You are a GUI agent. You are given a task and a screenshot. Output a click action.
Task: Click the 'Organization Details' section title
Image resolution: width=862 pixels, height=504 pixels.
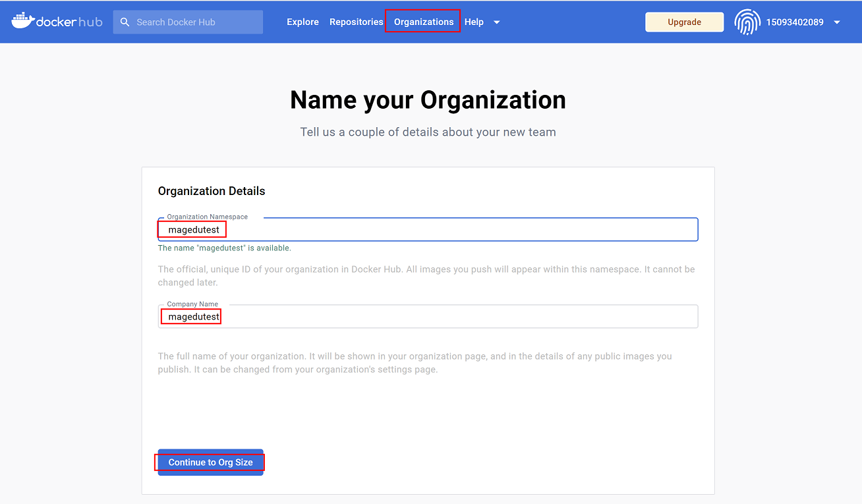(x=212, y=191)
